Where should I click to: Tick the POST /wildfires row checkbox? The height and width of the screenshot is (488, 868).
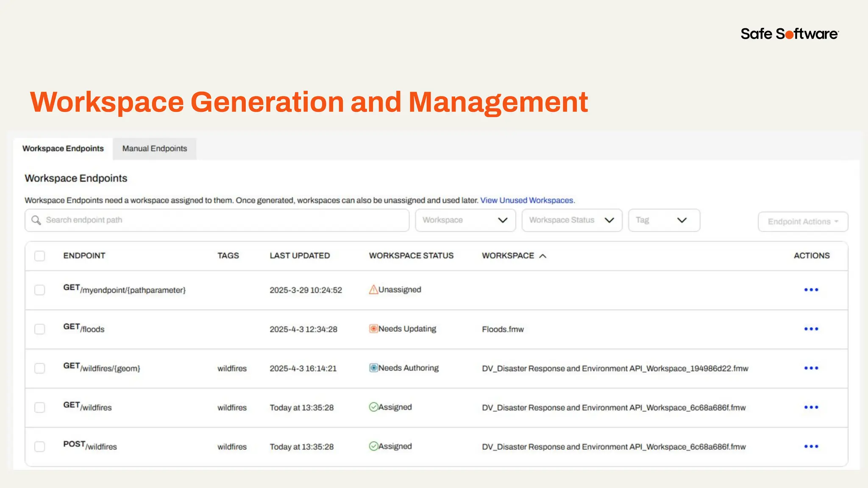click(x=40, y=446)
